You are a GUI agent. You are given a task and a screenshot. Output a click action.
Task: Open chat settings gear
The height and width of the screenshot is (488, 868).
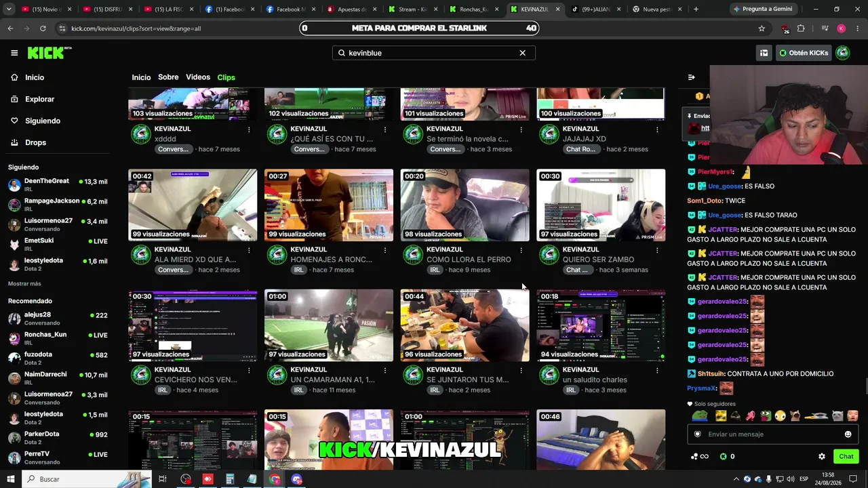(822, 456)
